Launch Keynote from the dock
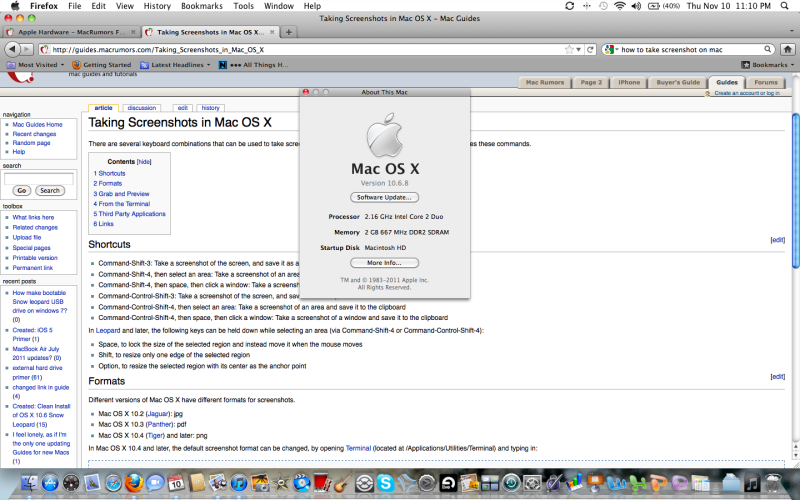The height and width of the screenshot is (500, 800). (595, 483)
